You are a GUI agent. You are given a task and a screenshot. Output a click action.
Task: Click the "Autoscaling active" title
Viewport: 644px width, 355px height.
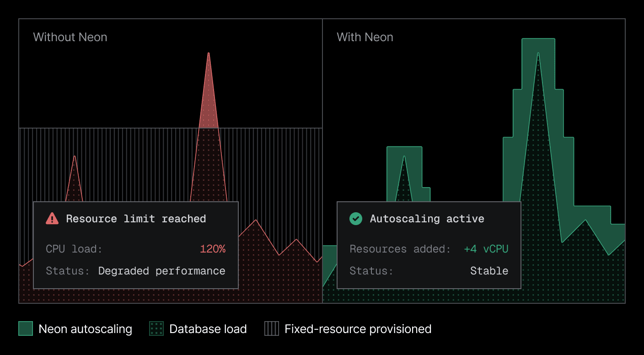[x=427, y=219]
